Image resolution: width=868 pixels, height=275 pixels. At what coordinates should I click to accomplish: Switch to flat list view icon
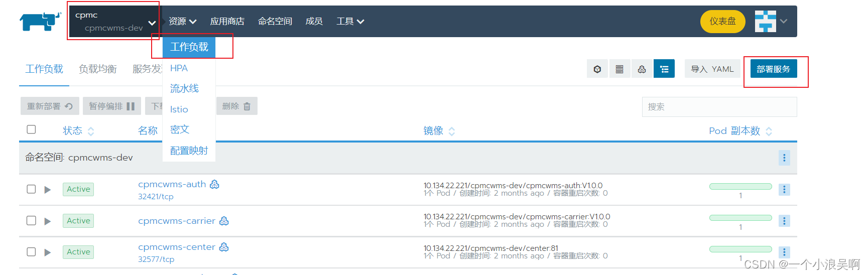point(619,69)
